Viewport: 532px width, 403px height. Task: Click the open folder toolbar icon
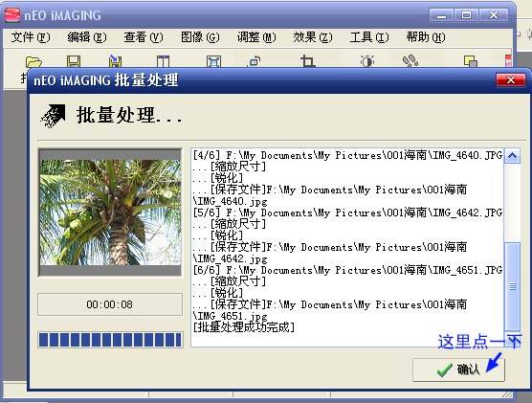pos(33,61)
